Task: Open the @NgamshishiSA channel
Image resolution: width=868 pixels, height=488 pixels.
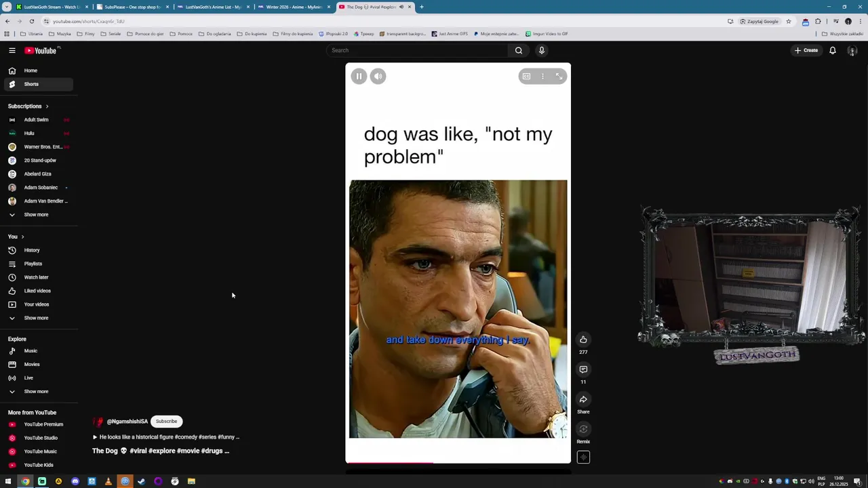Action: [127, 422]
